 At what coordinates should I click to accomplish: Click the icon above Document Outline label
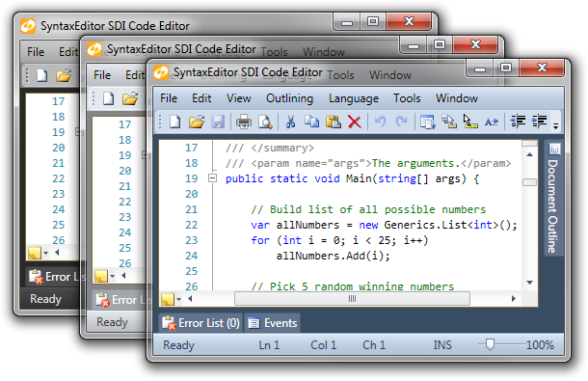tap(554, 149)
